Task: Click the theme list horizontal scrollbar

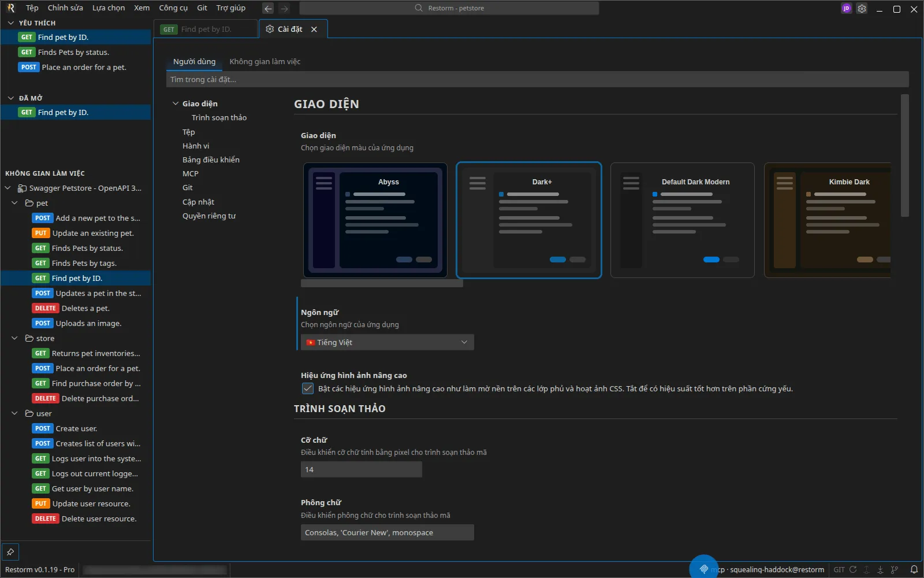Action: coord(382,283)
